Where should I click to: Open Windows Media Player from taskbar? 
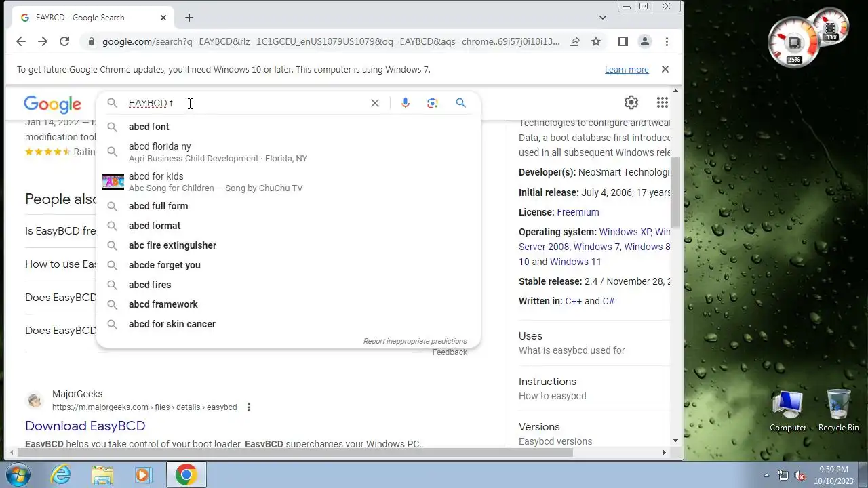pyautogui.click(x=143, y=474)
